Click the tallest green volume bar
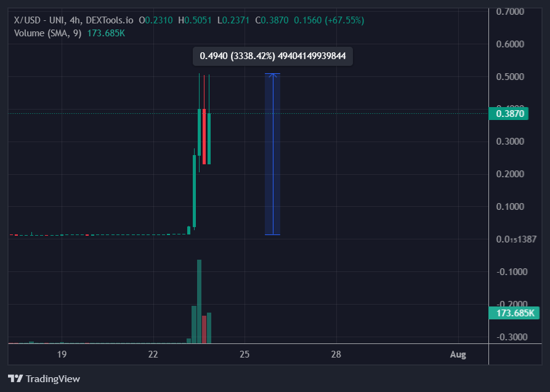 click(199, 302)
